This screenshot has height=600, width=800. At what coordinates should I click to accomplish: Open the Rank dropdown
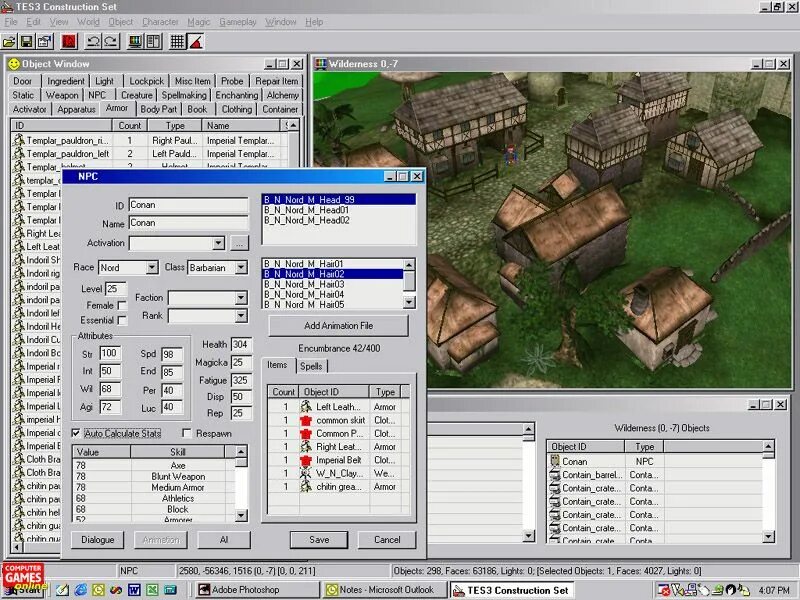[x=241, y=316]
